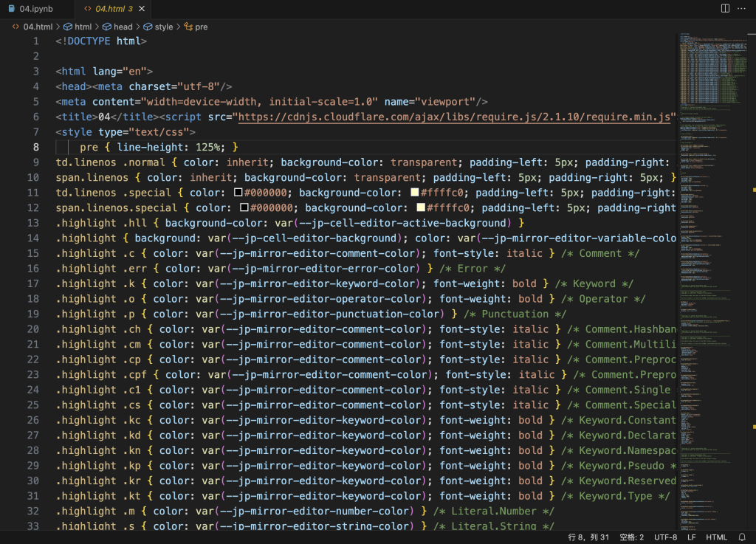Click line number 20 in the gutter
This screenshot has width=756, height=544.
(32, 328)
